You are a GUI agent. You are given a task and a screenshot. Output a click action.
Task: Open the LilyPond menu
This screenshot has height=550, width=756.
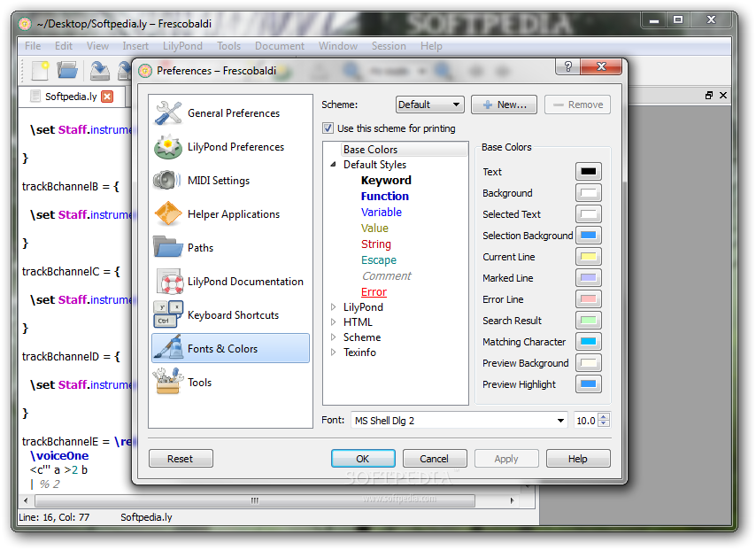(x=182, y=46)
